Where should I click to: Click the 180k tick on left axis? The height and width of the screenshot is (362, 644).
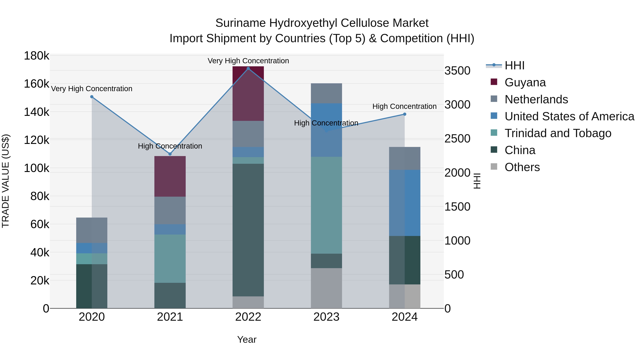point(37,56)
